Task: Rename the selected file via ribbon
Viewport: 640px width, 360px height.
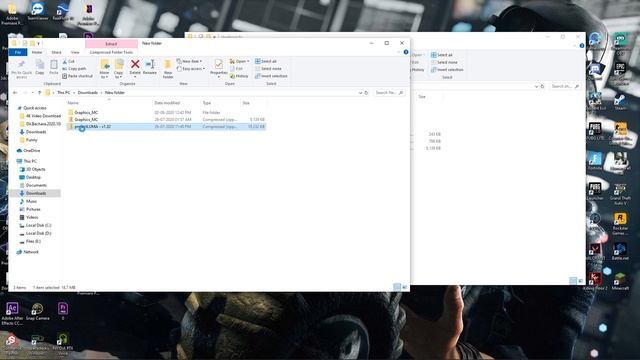Action: [x=150, y=68]
